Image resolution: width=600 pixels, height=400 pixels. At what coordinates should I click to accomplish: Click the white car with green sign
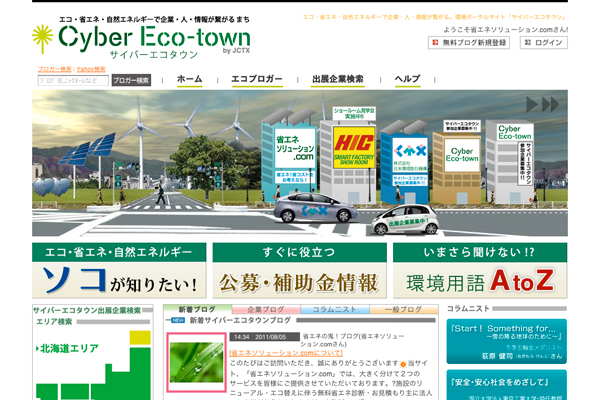pos(401,219)
